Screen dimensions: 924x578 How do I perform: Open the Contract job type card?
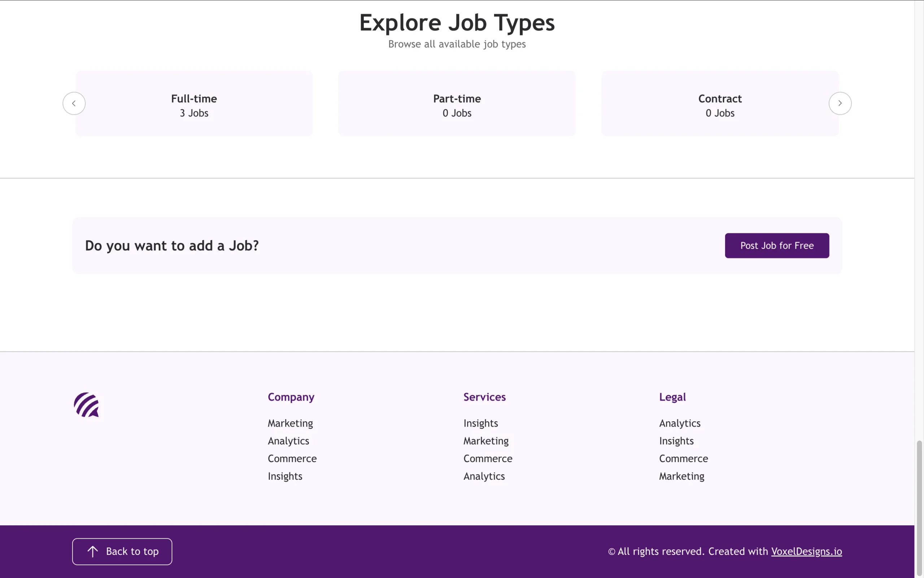(720, 103)
